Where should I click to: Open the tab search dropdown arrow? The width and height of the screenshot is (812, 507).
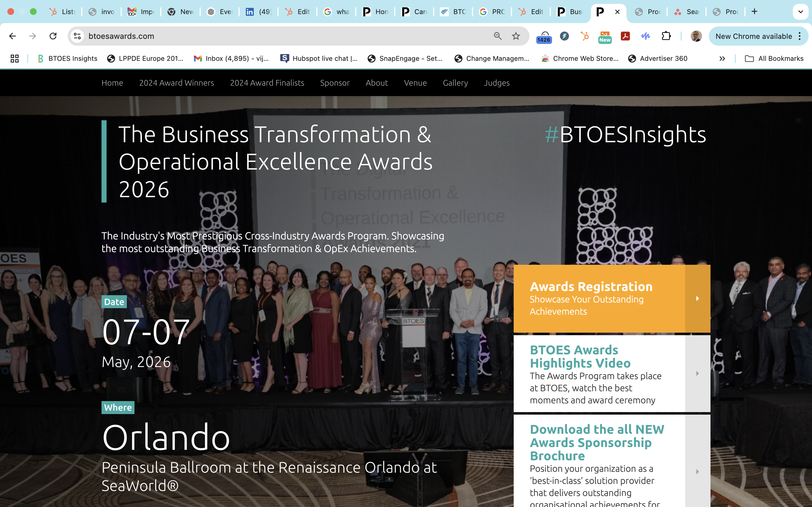tap(800, 12)
